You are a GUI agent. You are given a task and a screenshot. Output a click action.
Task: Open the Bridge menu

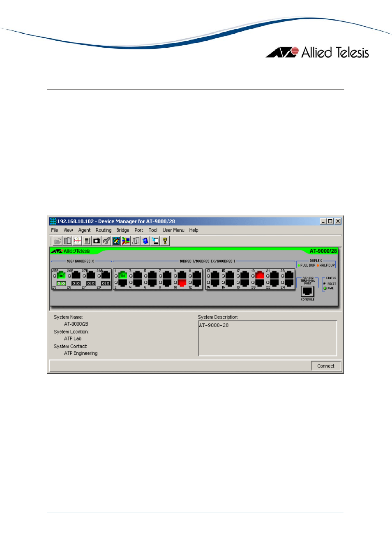123,230
